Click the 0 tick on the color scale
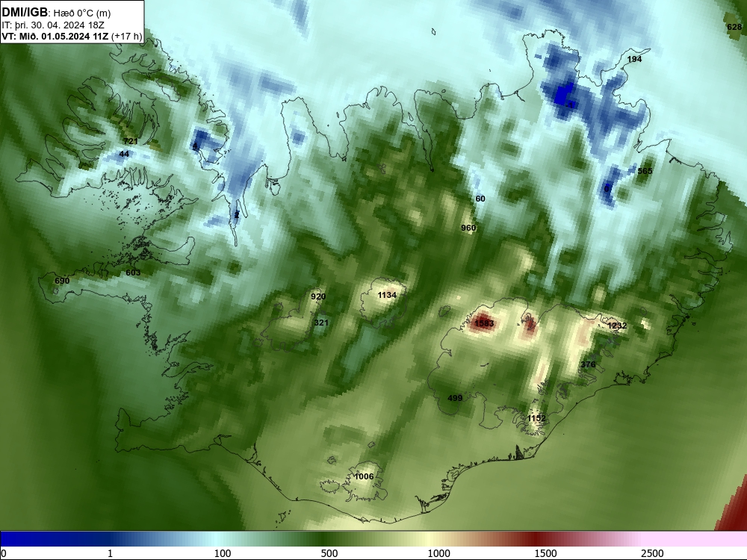This screenshot has width=747, height=560. (4, 553)
